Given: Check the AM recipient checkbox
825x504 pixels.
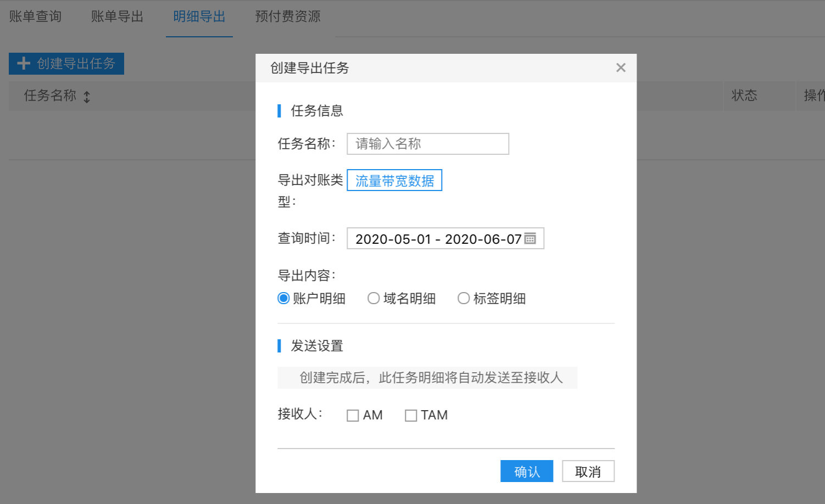Looking at the screenshot, I should pyautogui.click(x=353, y=416).
